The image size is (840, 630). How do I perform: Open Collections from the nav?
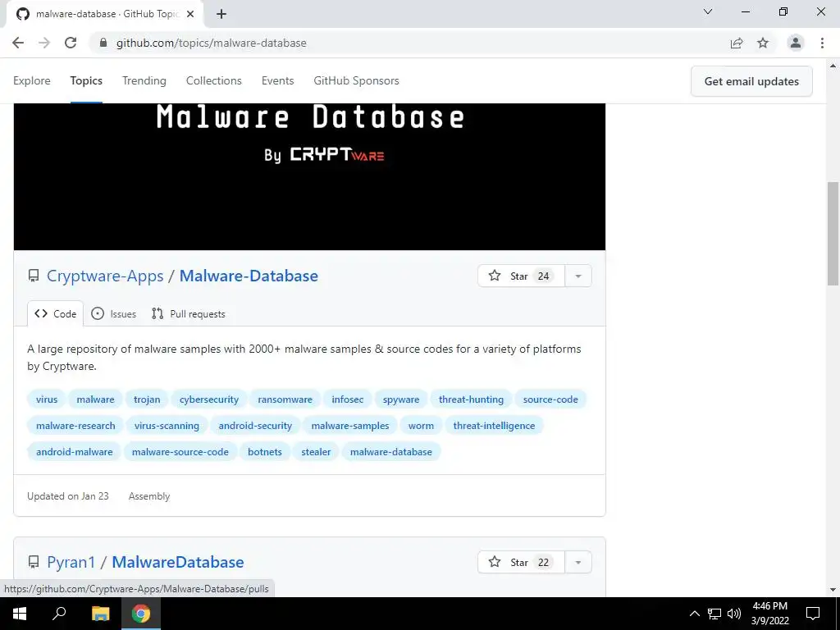[x=214, y=81]
